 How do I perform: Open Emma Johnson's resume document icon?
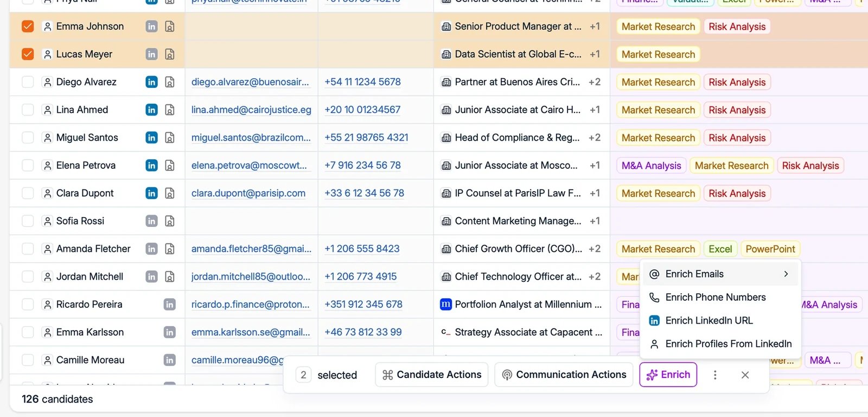pyautogui.click(x=170, y=26)
